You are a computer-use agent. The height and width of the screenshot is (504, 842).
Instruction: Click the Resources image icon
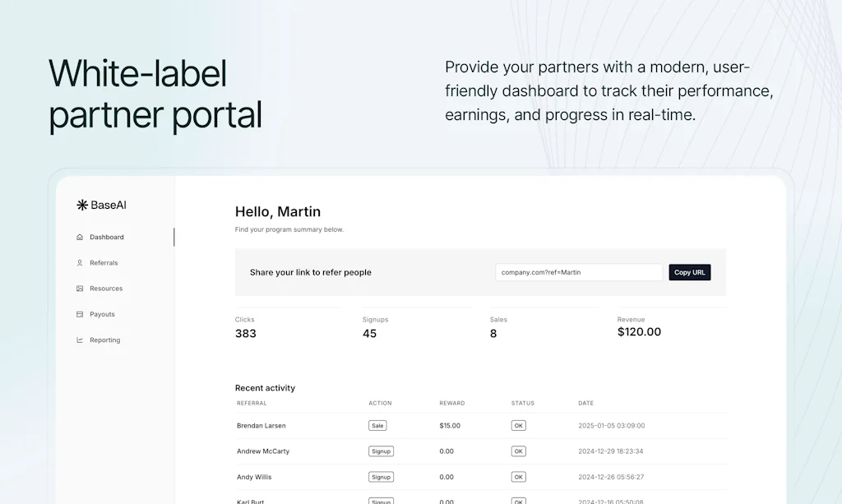[79, 288]
